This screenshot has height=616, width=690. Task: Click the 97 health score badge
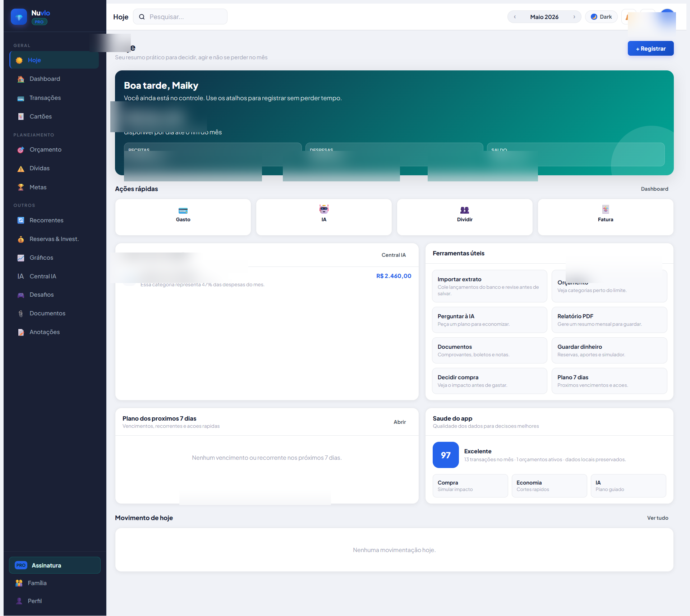[x=446, y=455]
